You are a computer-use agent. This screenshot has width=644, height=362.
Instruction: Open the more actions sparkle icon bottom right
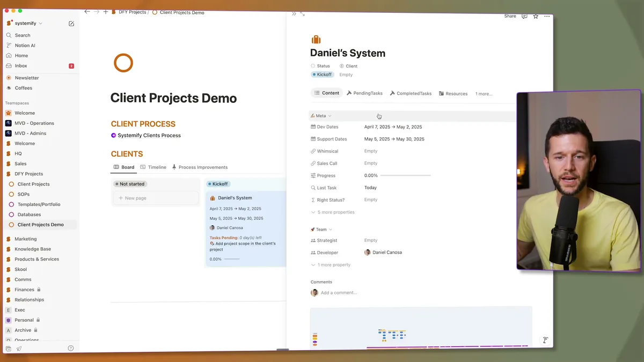click(545, 340)
